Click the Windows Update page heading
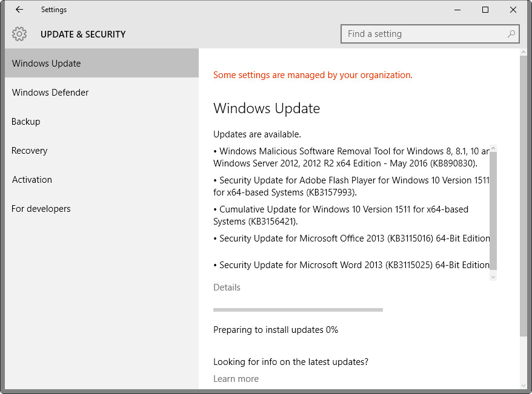The height and width of the screenshot is (394, 532). pos(267,108)
